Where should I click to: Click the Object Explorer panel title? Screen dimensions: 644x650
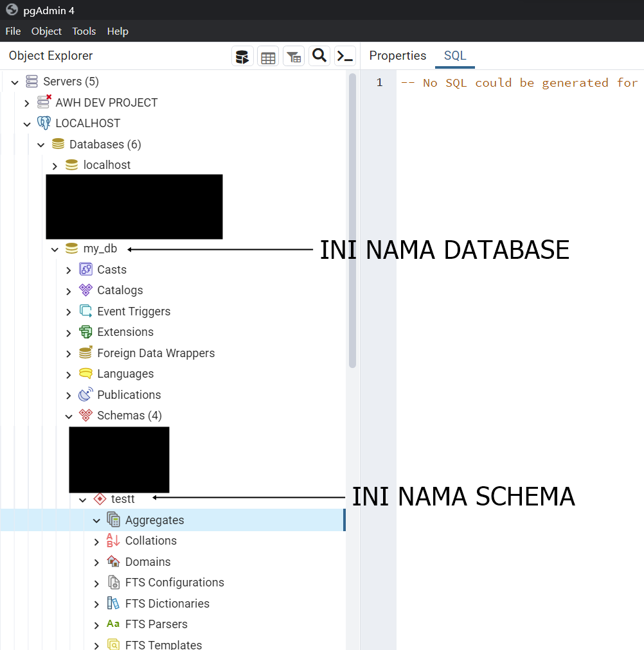51,55
